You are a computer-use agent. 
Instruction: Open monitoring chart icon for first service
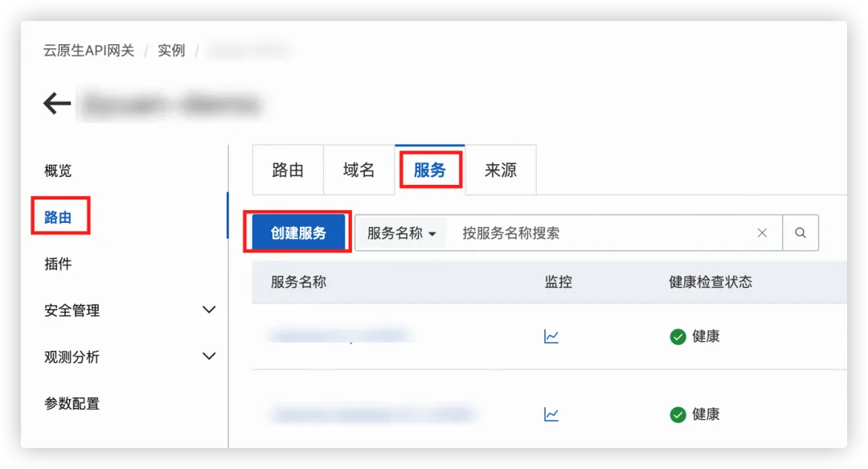coord(551,336)
